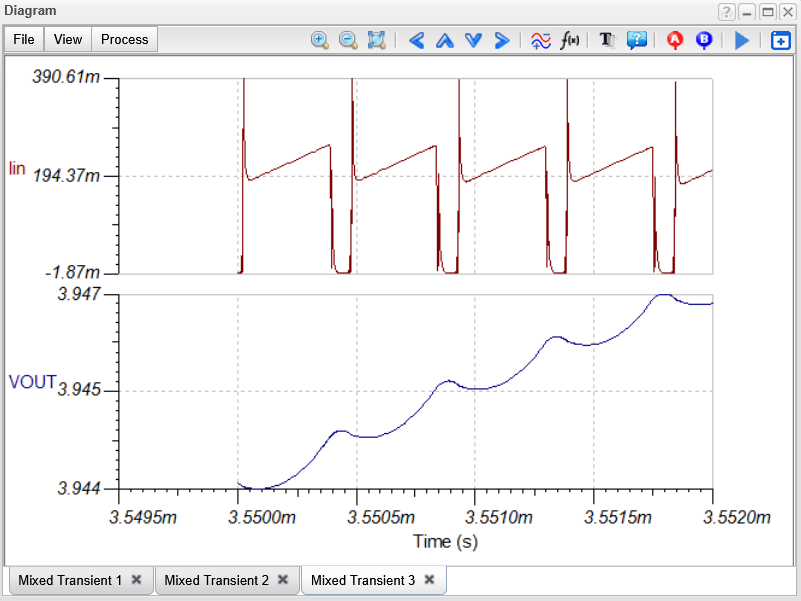
Task: Click the zoom in magnifier icon
Action: pos(320,40)
